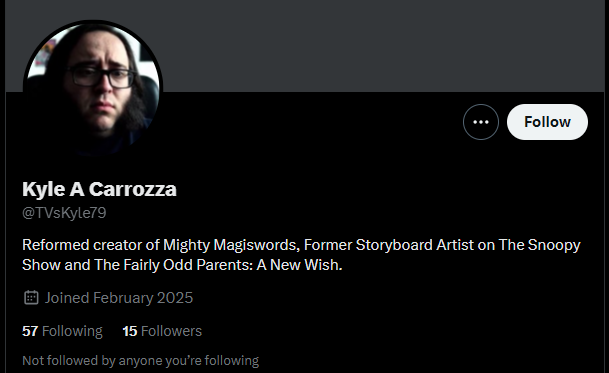609x373 pixels.
Task: Open Kyle A Carrozza's profile picture
Action: click(93, 90)
